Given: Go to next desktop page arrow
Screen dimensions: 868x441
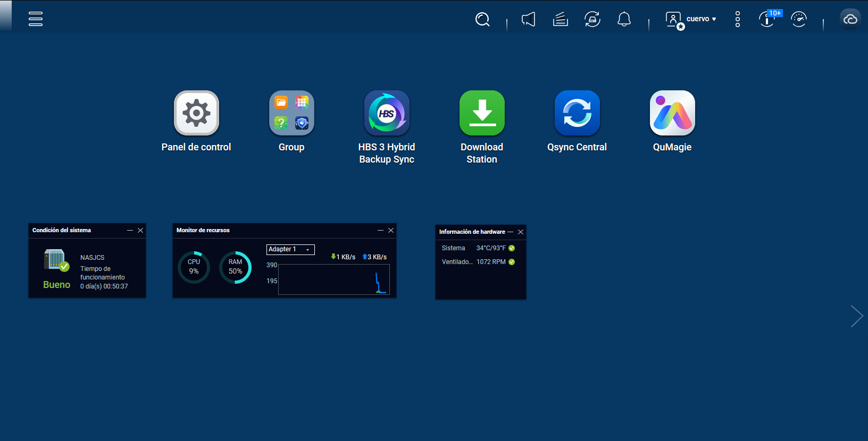Looking at the screenshot, I should pos(856,316).
